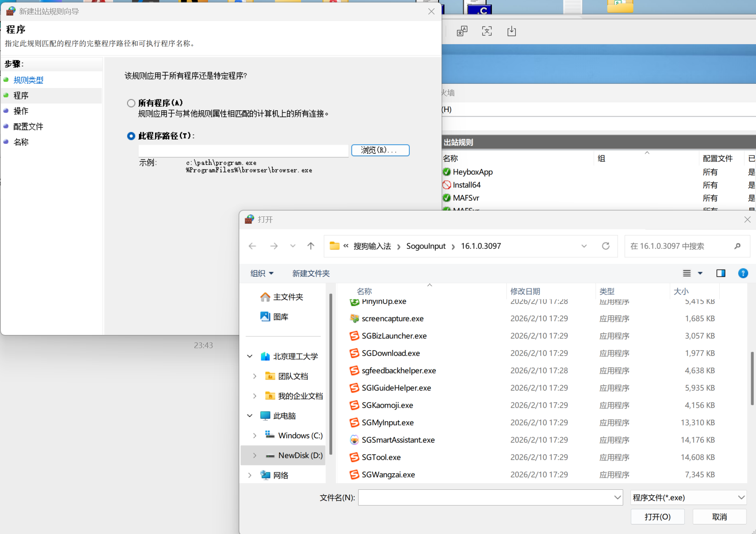
Task: Open recent locations chevron dropdown
Action: [x=293, y=246]
